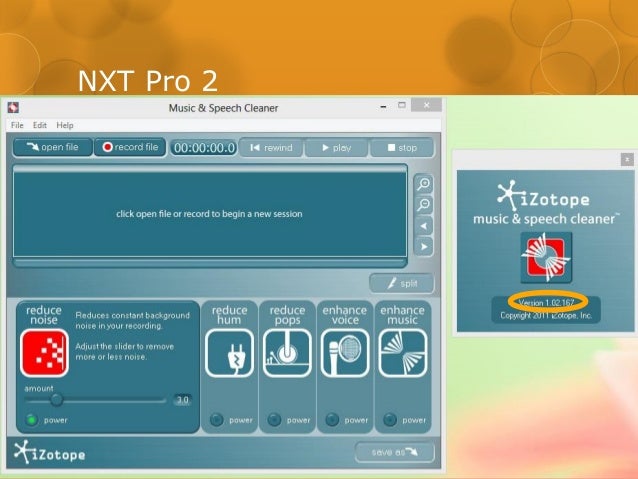
Task: Click the amount value field 3.0
Action: (x=182, y=400)
